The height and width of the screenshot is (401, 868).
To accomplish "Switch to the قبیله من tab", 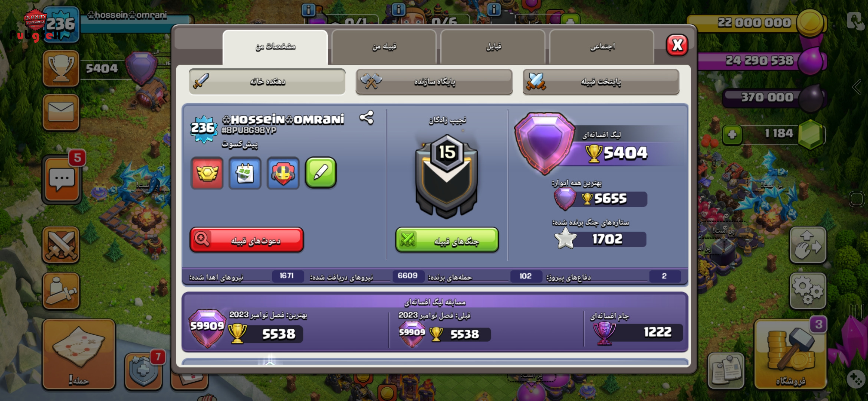I will tap(384, 47).
